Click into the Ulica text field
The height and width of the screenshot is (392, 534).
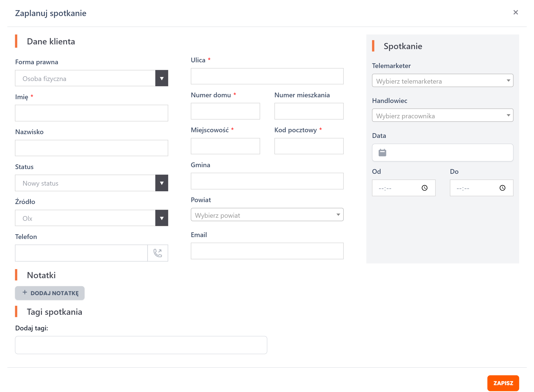pos(267,77)
